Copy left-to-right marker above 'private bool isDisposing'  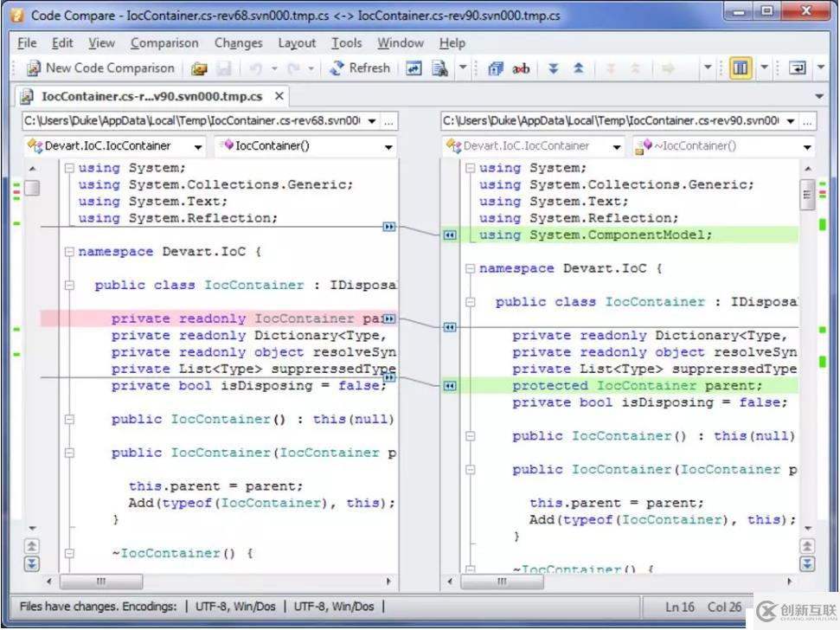pyautogui.click(x=389, y=377)
